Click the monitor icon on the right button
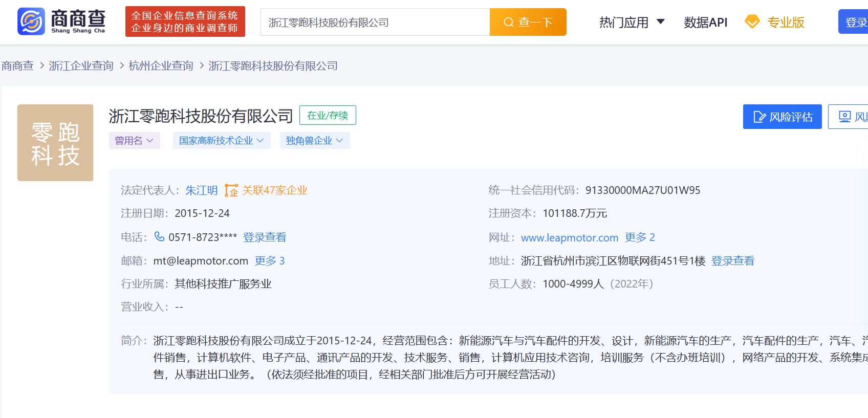This screenshot has height=418, width=868. [x=844, y=117]
